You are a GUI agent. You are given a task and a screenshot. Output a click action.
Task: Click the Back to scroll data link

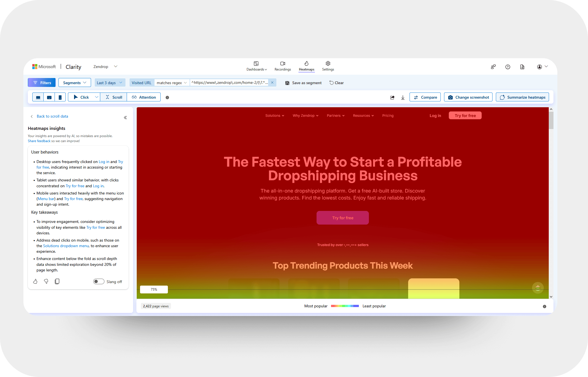(52, 116)
